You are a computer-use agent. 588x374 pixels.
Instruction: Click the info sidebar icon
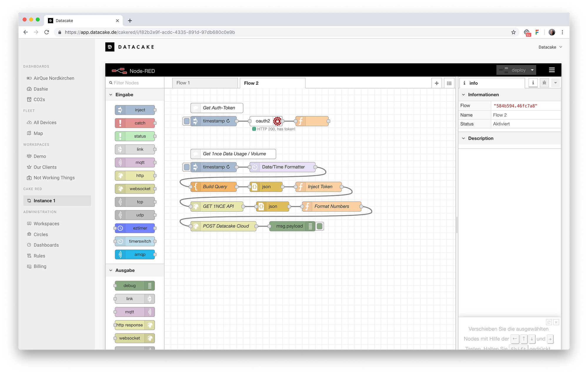533,83
